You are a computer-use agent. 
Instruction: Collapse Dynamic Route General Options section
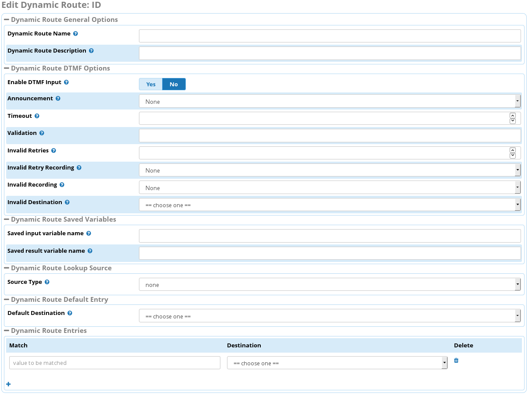(x=7, y=20)
